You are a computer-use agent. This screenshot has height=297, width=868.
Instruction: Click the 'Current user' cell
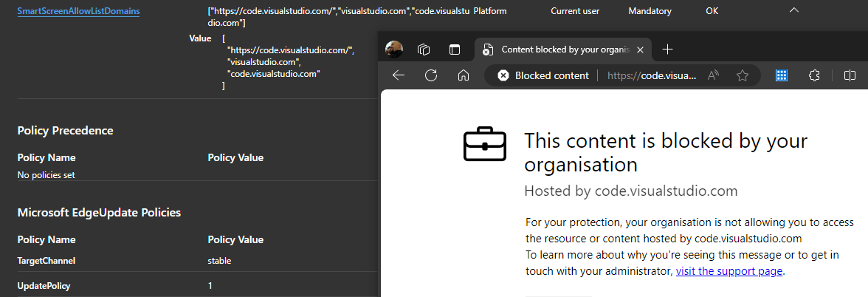point(574,11)
